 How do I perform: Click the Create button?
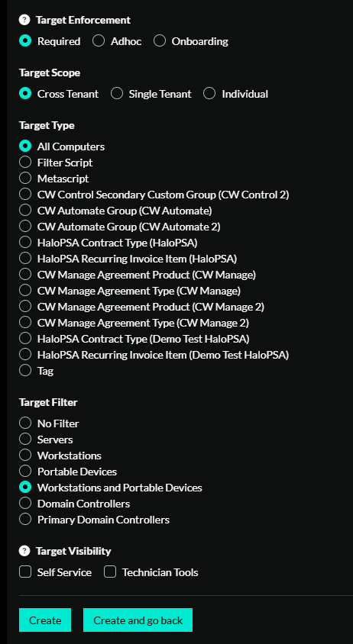(45, 620)
